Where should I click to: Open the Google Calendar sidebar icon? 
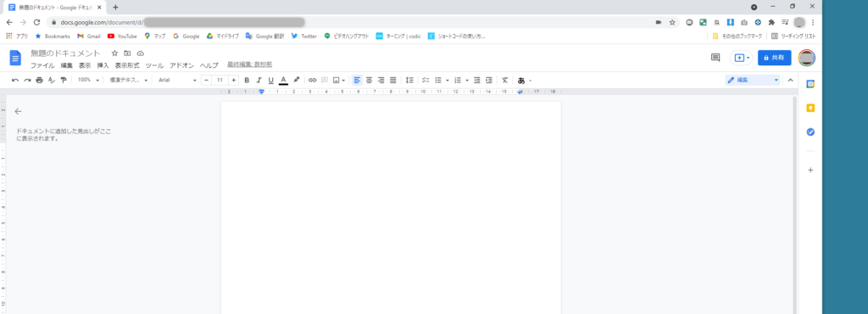[810, 84]
